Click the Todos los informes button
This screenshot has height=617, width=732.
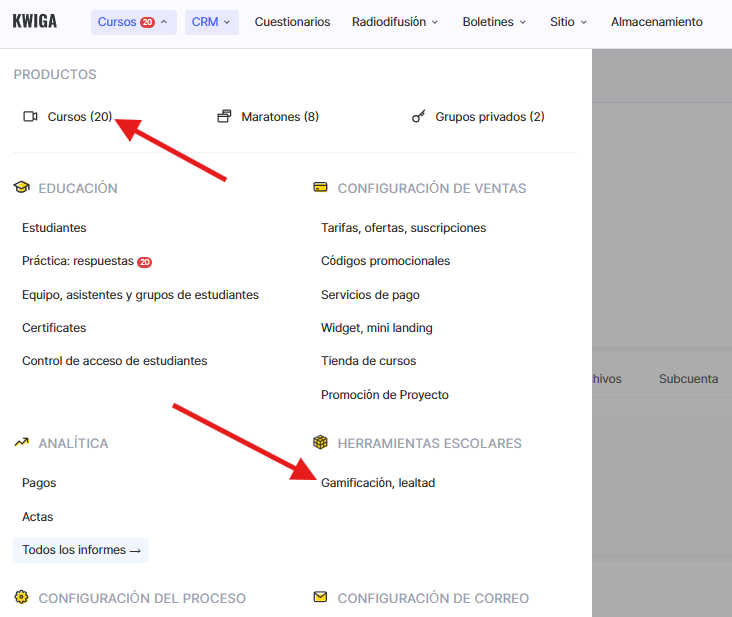81,550
